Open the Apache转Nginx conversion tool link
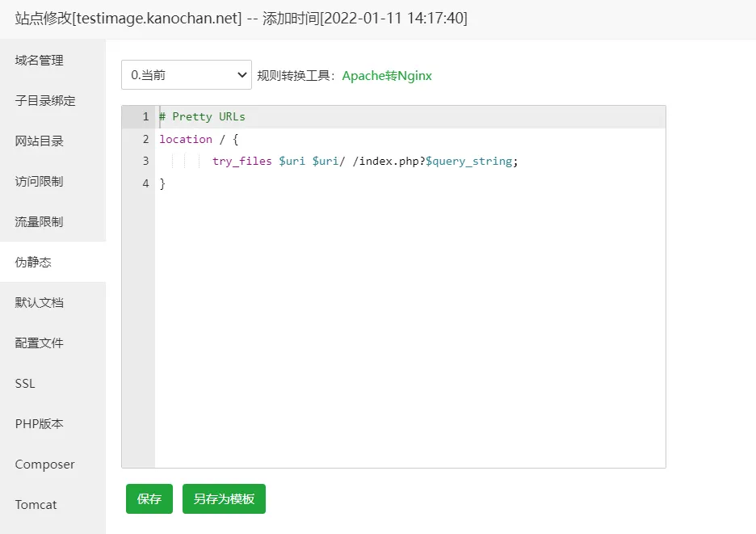The width and height of the screenshot is (756, 534). click(x=387, y=76)
